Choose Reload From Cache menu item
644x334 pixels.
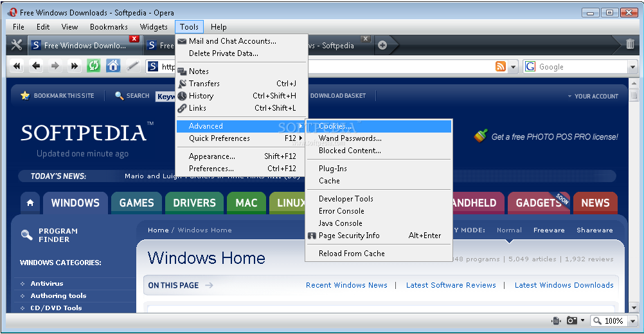pyautogui.click(x=379, y=254)
